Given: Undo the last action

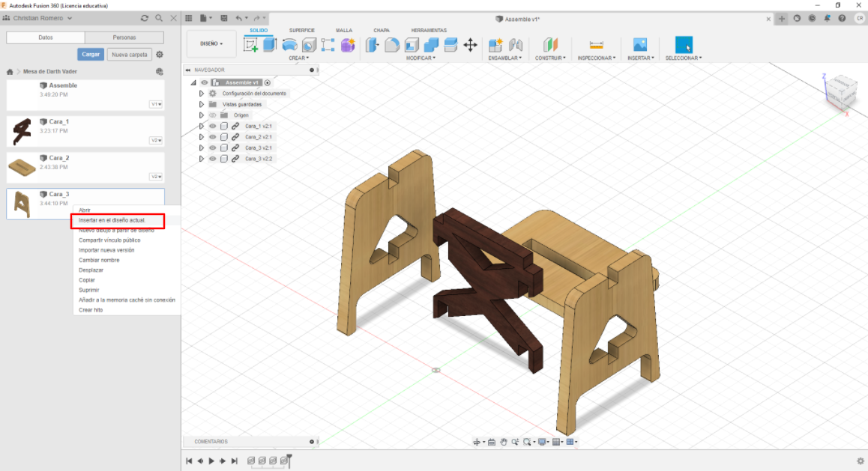Looking at the screenshot, I should (238, 18).
